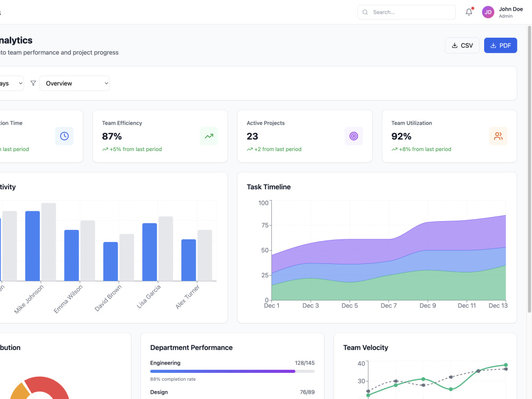Click the trending arrow icon on Team Efficiency card
This screenshot has width=532, height=399.
coord(209,136)
